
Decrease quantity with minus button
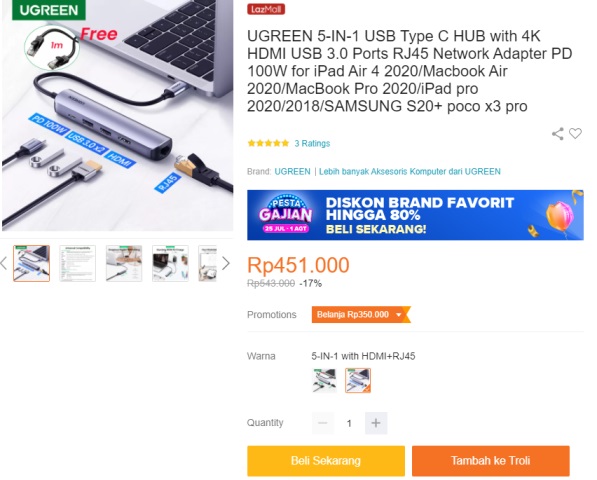(x=323, y=423)
